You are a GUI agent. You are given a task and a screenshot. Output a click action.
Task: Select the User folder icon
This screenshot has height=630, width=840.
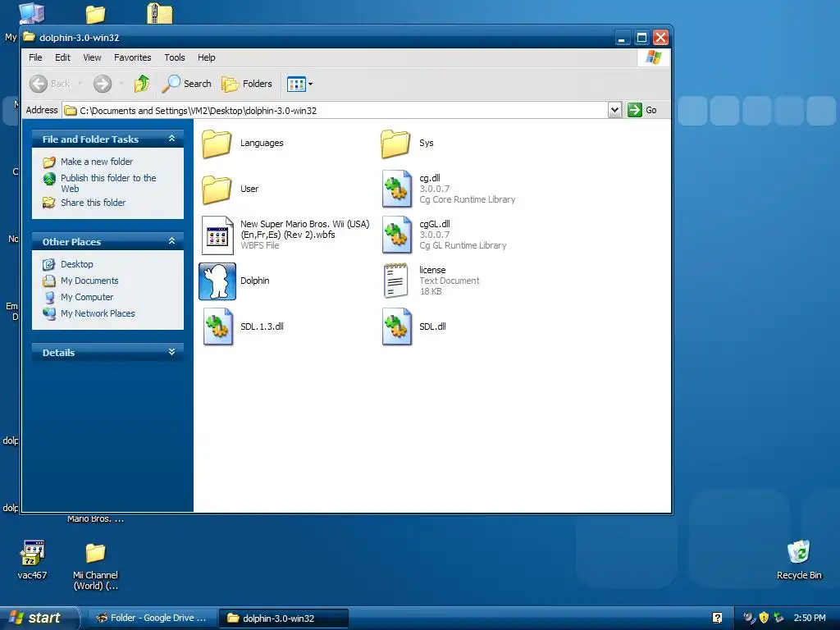[x=217, y=189]
